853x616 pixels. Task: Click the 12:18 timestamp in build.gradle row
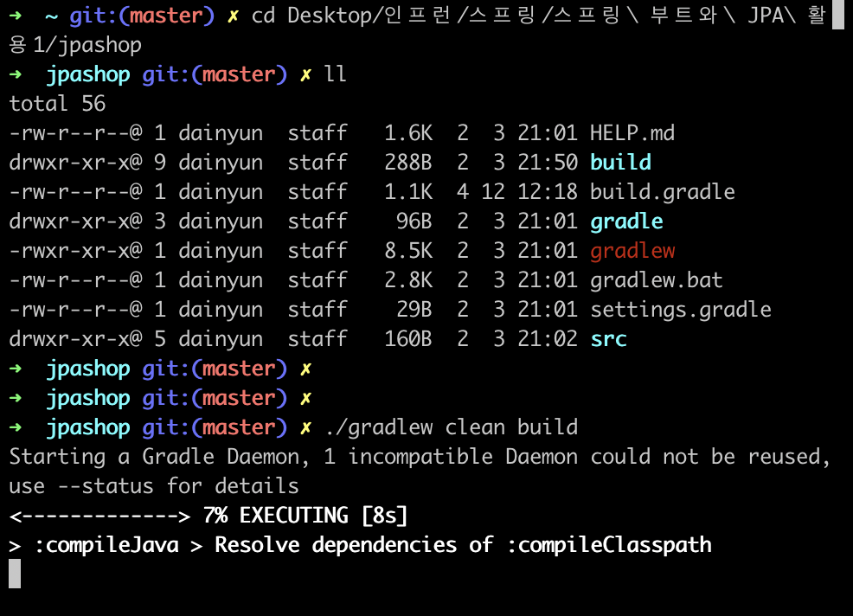coord(548,191)
